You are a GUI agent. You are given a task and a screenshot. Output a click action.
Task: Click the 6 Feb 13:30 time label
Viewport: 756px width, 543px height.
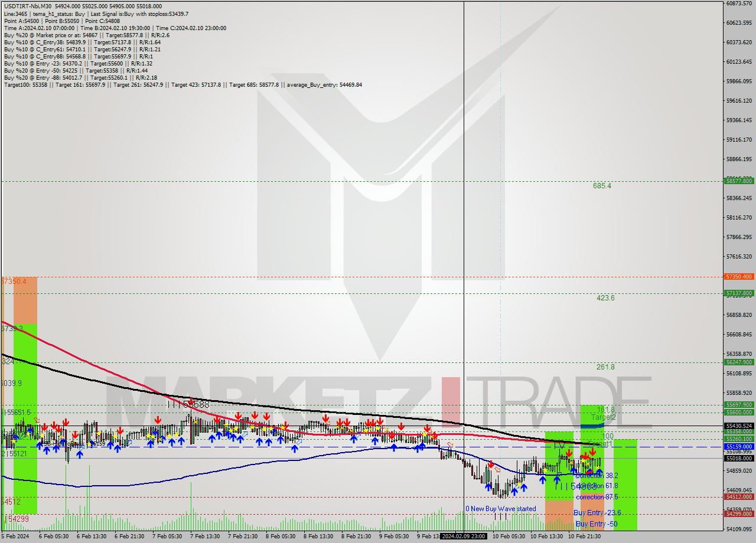92,537
